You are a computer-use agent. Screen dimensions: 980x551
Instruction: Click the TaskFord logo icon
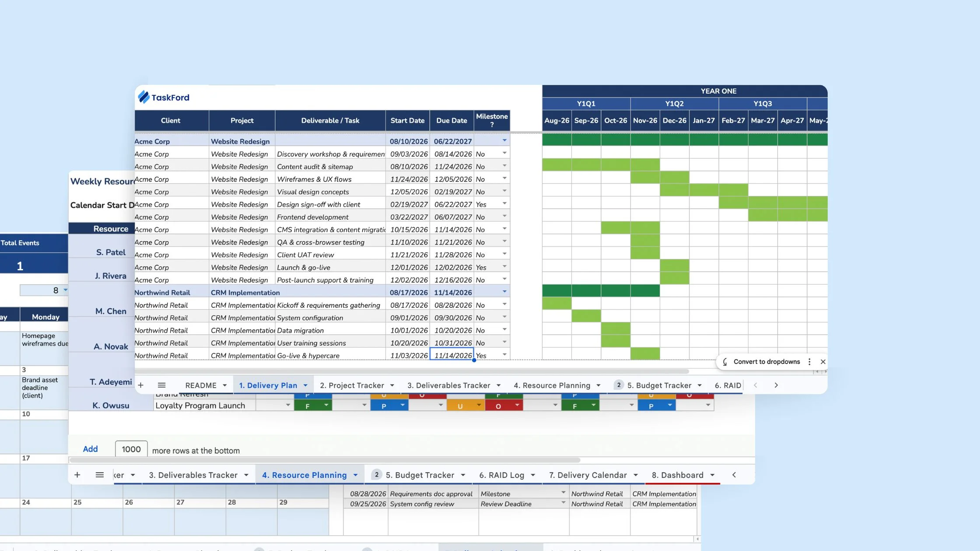[144, 97]
